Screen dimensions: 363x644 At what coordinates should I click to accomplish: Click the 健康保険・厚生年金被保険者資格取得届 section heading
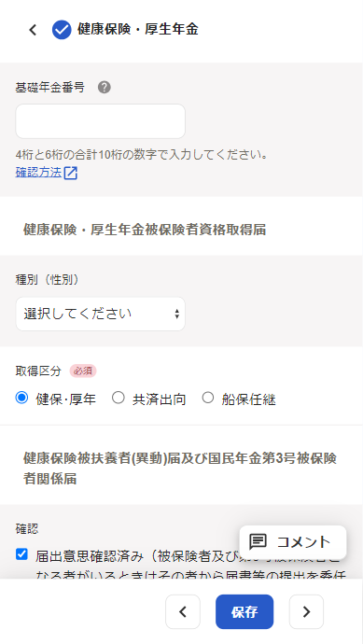[145, 230]
